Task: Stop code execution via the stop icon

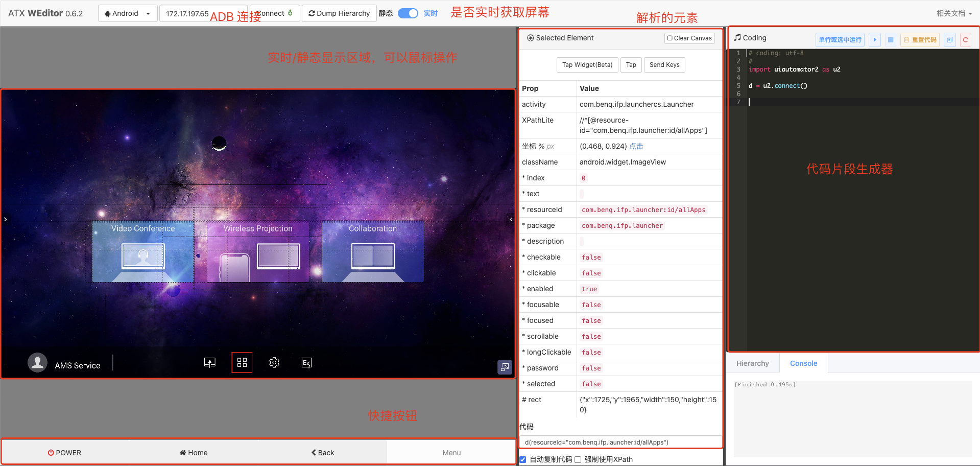Action: click(890, 39)
